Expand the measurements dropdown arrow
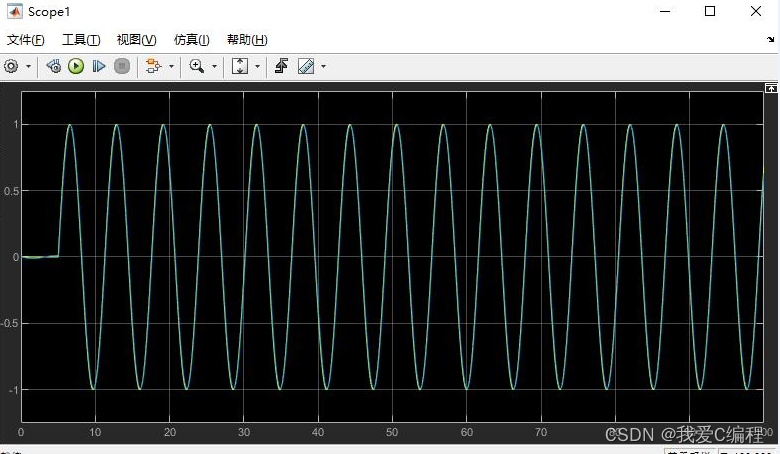This screenshot has height=454, width=780. (323, 67)
